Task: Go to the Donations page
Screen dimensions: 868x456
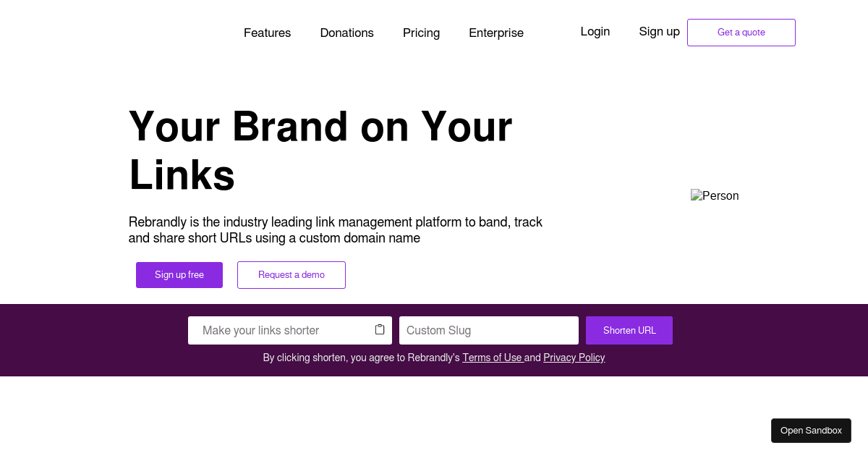Action: (x=346, y=33)
